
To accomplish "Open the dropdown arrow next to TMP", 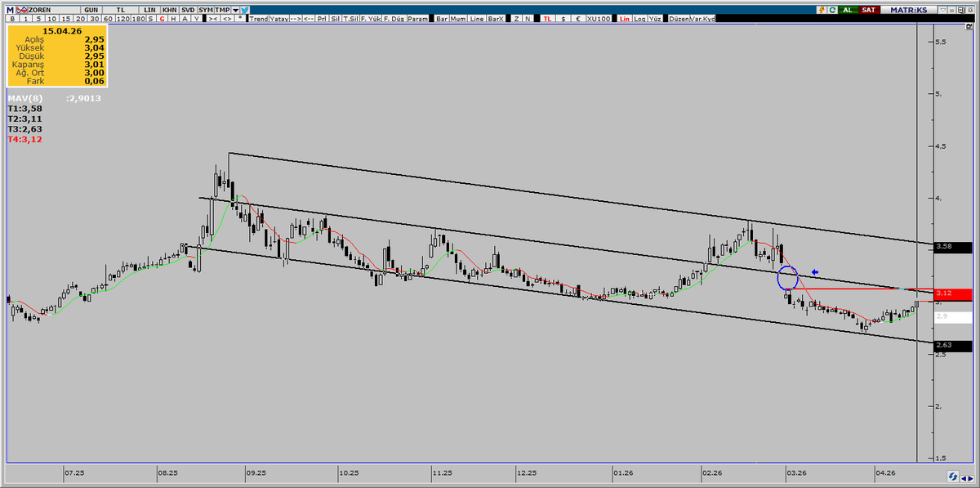I will coord(235,10).
